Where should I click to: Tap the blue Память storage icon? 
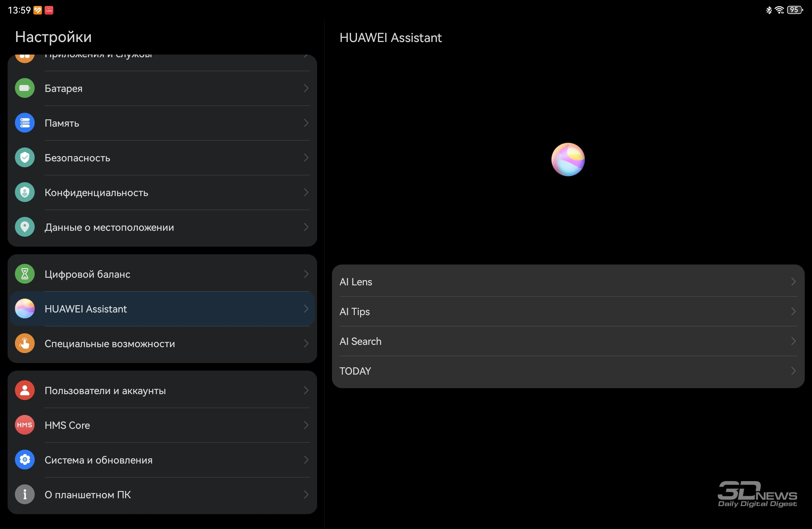click(24, 123)
